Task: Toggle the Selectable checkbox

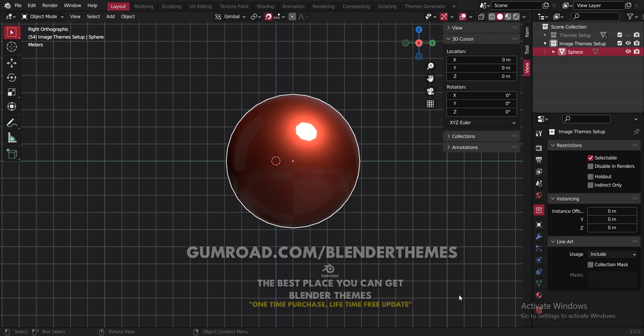Action: [590, 158]
